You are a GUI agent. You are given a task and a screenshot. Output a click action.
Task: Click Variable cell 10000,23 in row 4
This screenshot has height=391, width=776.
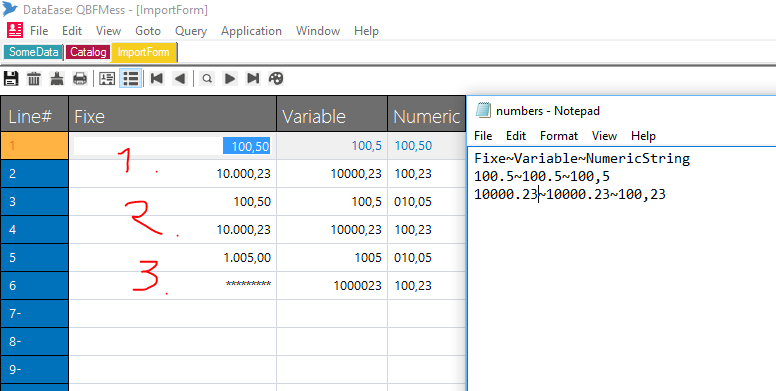332,230
